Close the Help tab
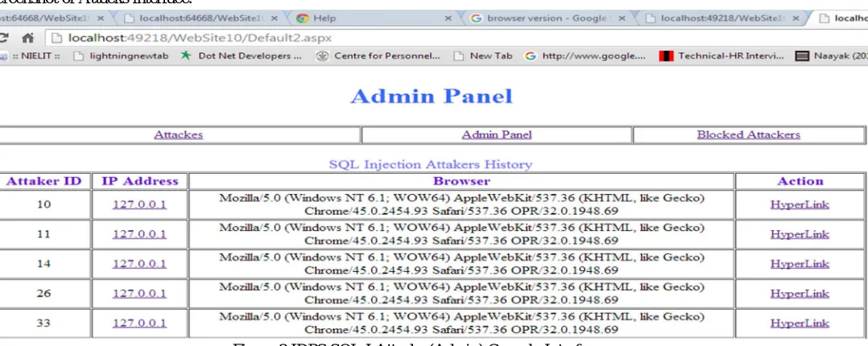 [448, 19]
